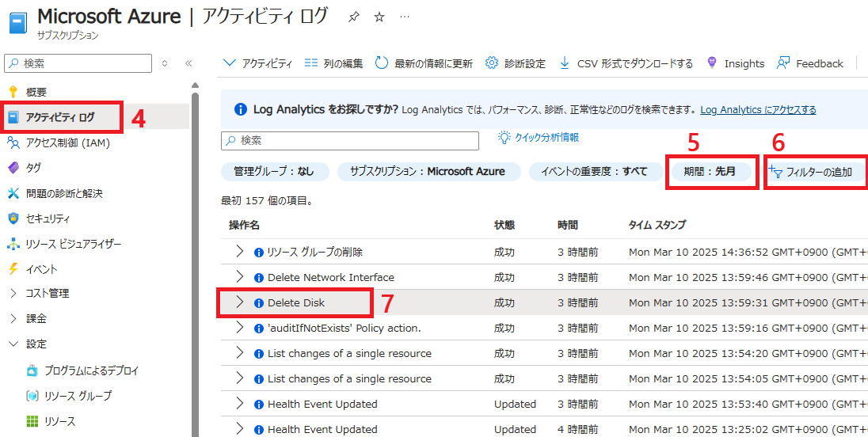Expand 'auditIfNotExists' Policy action row
Screen dimensions: 868x437
click(x=239, y=328)
